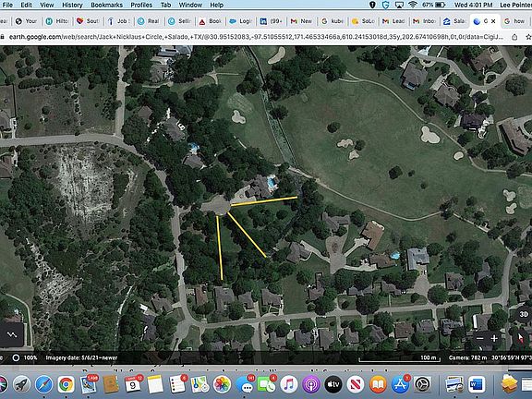Open Books from the dock

pos(378,384)
